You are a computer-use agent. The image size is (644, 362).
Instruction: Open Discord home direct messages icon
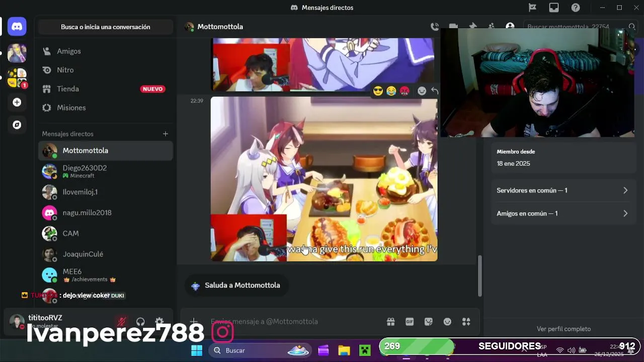pyautogui.click(x=17, y=27)
